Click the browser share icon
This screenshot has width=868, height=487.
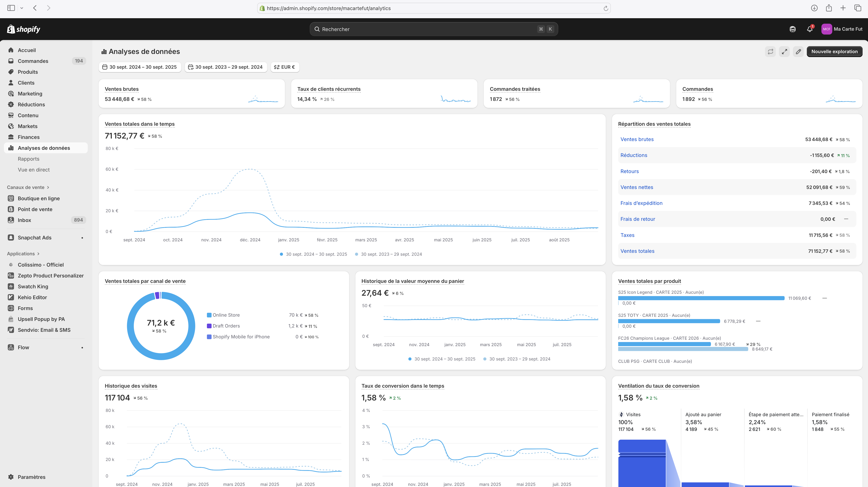pos(829,8)
